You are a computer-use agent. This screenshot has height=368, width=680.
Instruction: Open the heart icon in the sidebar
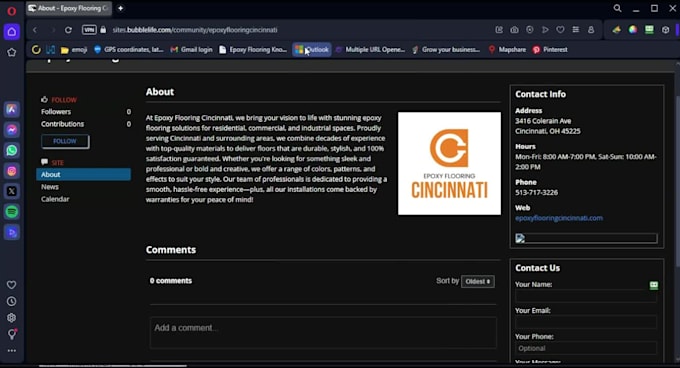coord(12,285)
